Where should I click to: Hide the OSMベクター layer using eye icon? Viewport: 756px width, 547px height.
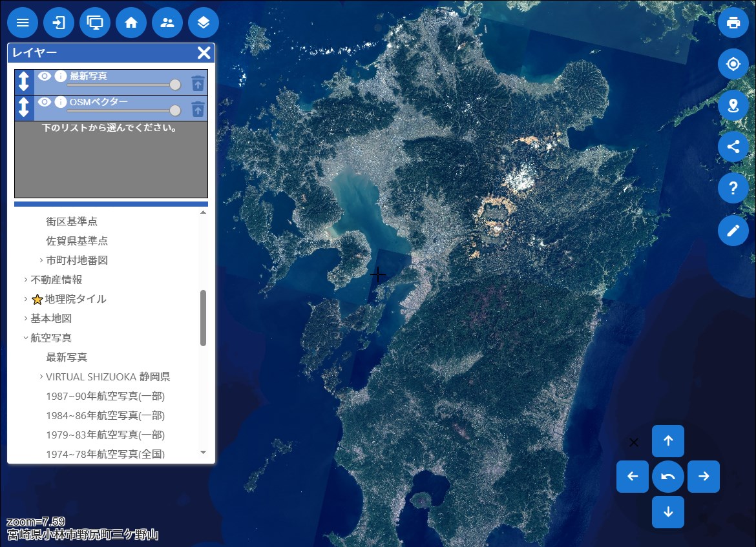(45, 102)
